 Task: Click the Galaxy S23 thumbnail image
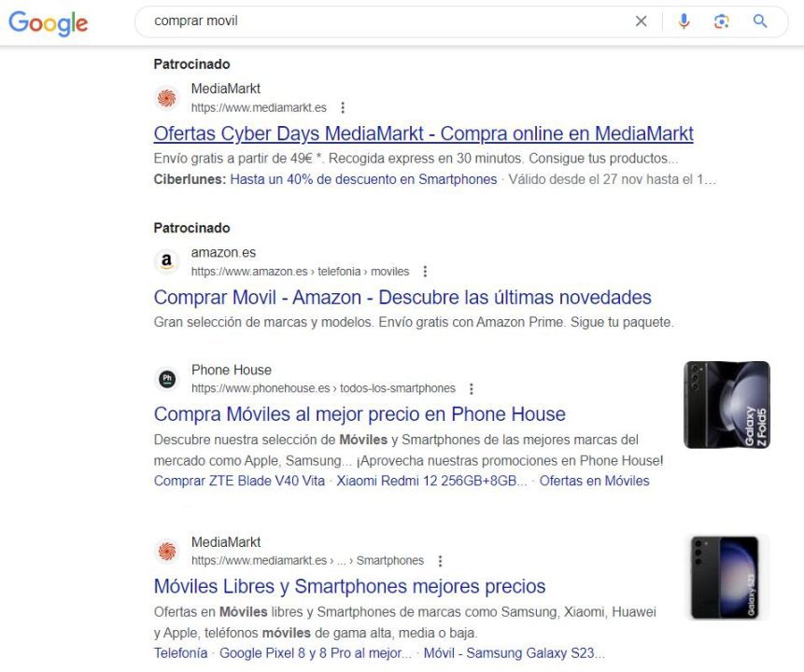point(727,577)
